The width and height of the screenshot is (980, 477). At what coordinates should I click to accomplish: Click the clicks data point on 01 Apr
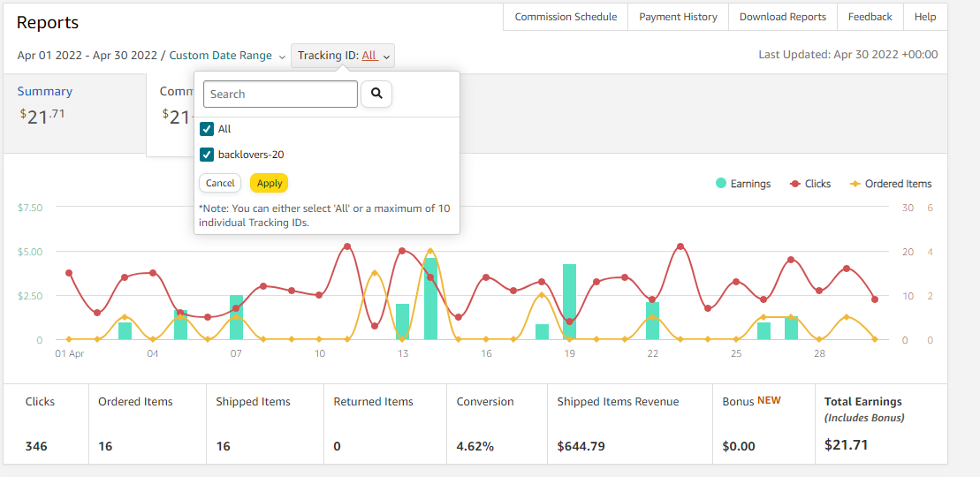69,273
